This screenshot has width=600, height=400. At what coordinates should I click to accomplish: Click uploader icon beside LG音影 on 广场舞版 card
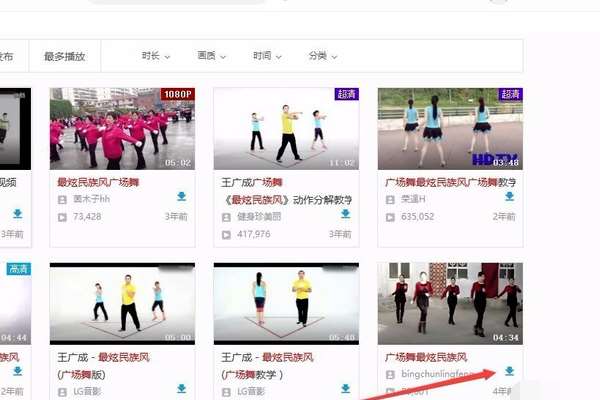62,392
